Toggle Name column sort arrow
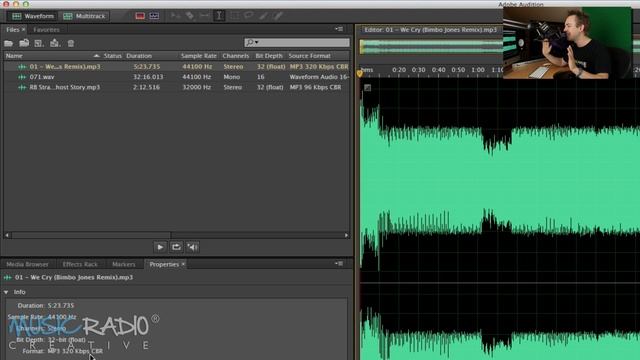This screenshot has height=360, width=640. 96,56
